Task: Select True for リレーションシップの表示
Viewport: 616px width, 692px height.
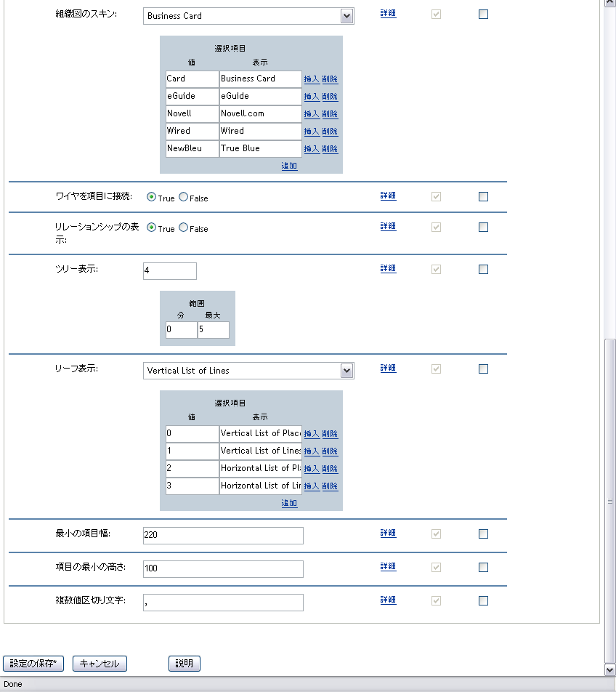Action: pos(151,228)
